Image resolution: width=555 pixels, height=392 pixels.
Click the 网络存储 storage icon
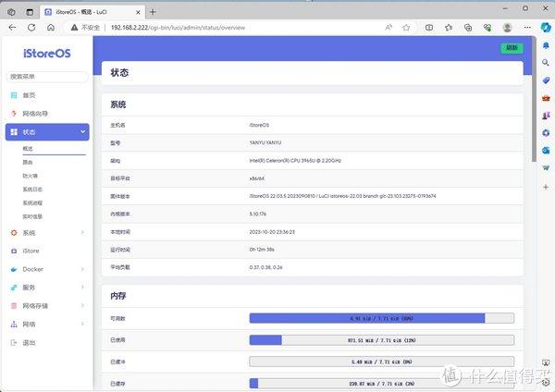click(x=14, y=306)
